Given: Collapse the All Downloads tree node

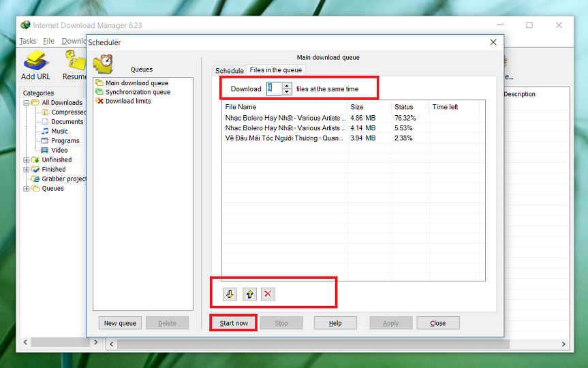Looking at the screenshot, I should (27, 103).
